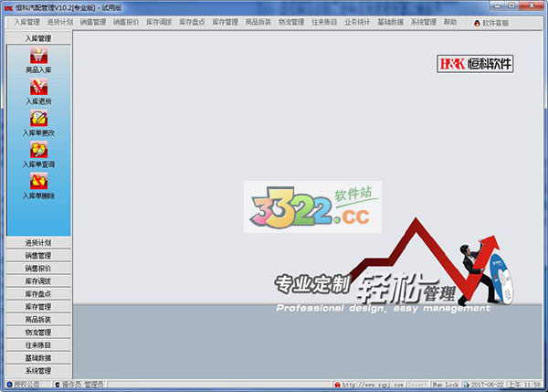548x392 pixels.
Task: Open 物流管理 in the top menu bar
Action: [291, 22]
